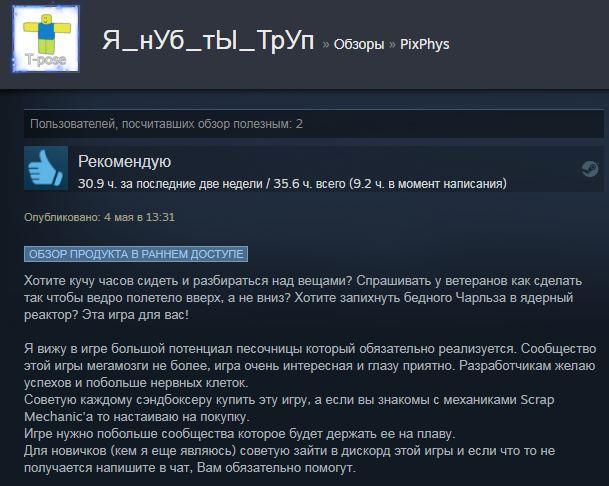Click the T-pose user avatar
609x486 pixels.
point(46,39)
